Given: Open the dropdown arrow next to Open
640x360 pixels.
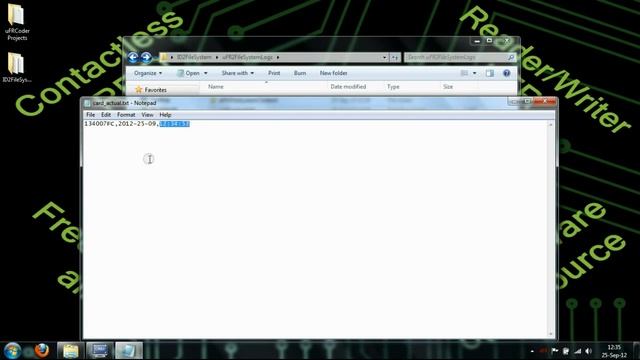Looking at the screenshot, I should [205, 73].
